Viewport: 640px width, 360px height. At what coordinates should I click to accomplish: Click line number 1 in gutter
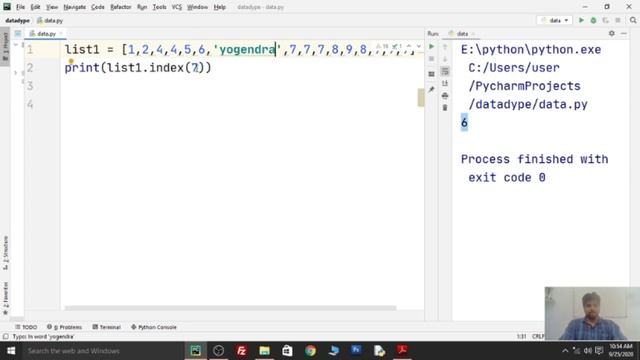(x=30, y=50)
